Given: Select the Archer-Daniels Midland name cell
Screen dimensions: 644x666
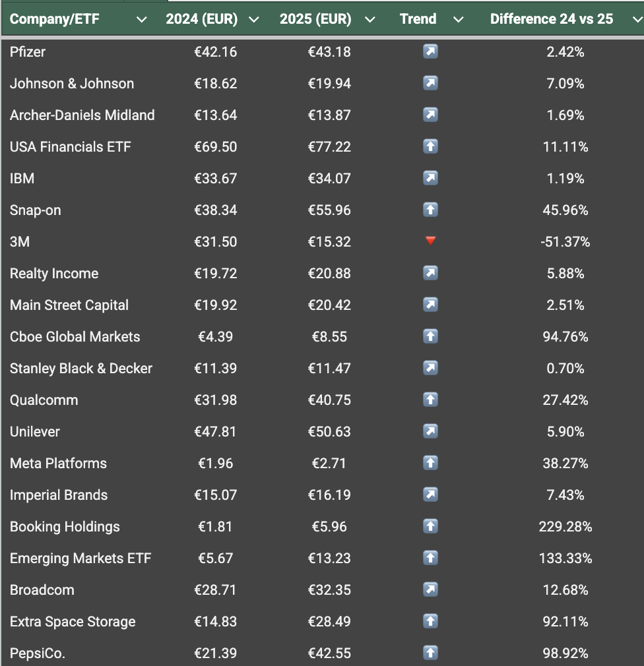Looking at the screenshot, I should coord(82,115).
